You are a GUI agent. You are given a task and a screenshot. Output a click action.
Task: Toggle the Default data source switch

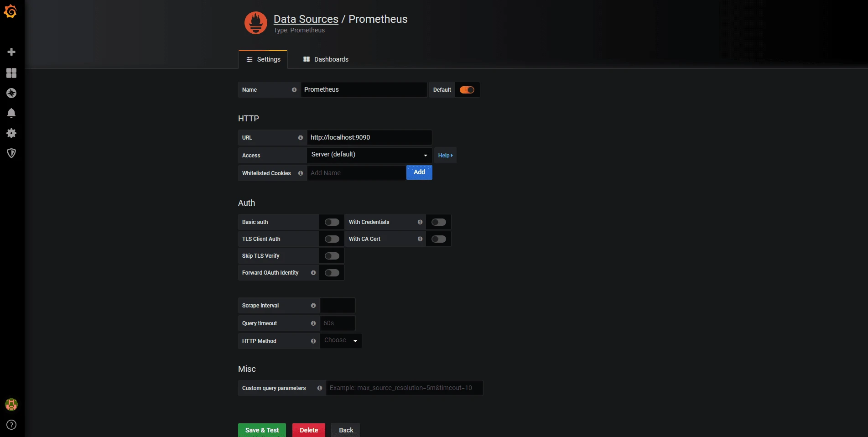467,90
